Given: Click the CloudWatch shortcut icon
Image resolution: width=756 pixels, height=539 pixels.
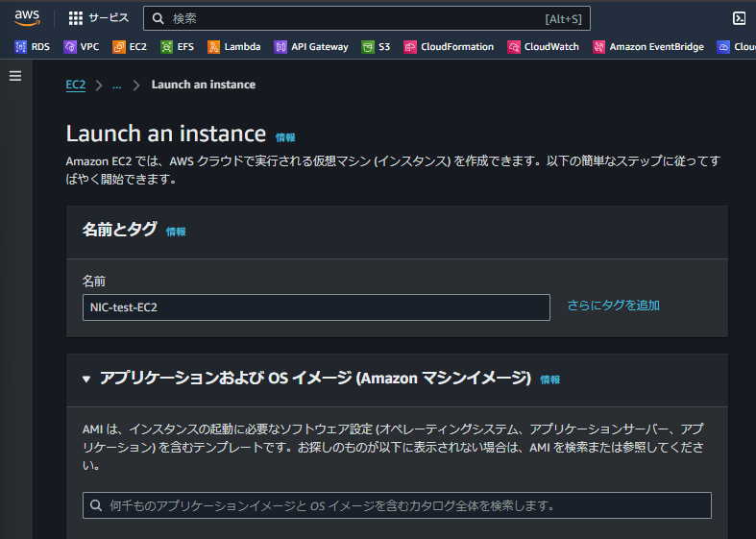Looking at the screenshot, I should (514, 47).
